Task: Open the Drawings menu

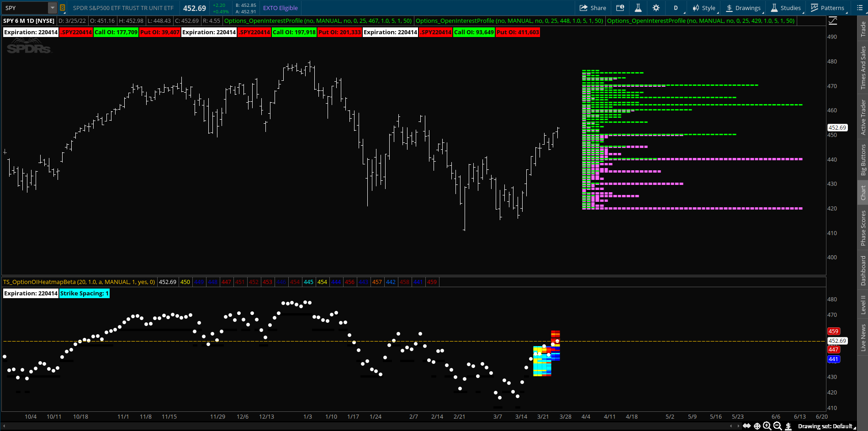Action: [x=743, y=8]
